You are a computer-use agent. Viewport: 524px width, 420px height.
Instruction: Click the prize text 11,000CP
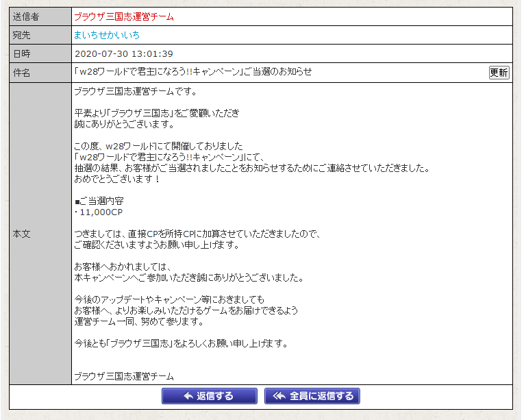[x=101, y=212]
